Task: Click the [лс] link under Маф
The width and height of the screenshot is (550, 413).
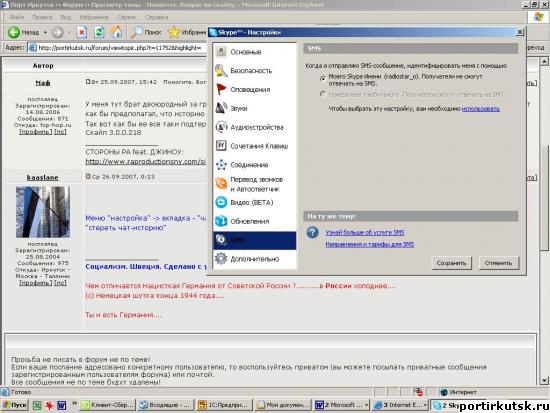Action: click(60, 132)
